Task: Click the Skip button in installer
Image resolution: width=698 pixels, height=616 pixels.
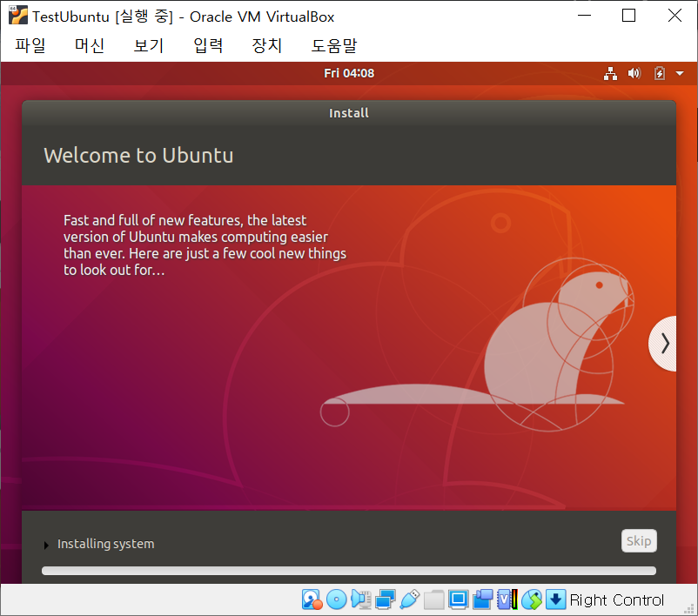Action: coord(639,541)
